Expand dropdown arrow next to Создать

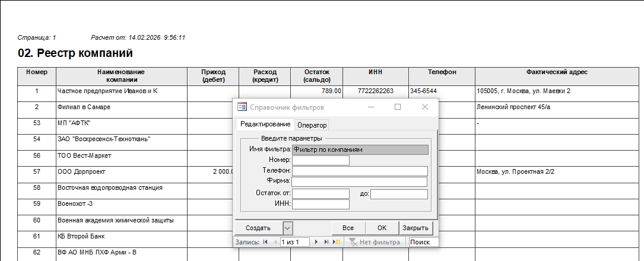point(287,228)
